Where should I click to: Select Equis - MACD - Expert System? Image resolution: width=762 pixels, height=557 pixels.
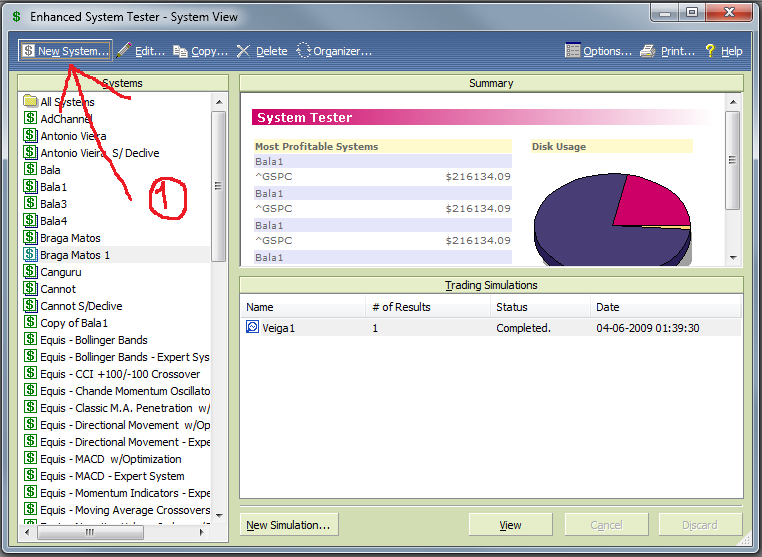point(112,476)
